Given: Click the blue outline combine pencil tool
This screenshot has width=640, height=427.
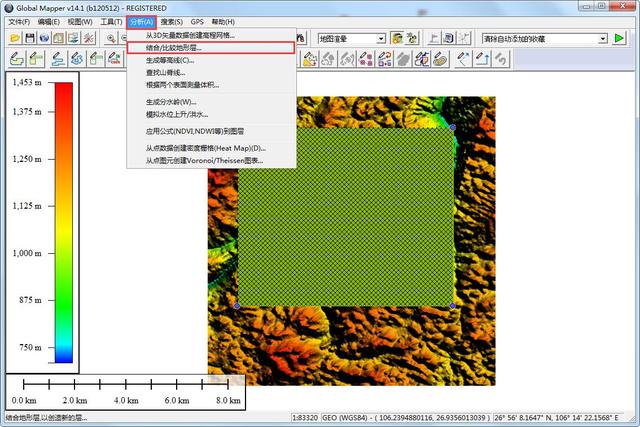Looking at the screenshot, I should pyautogui.click(x=422, y=59).
